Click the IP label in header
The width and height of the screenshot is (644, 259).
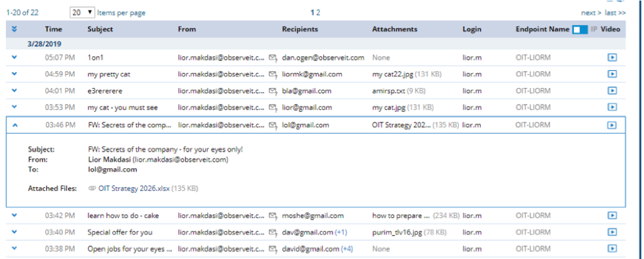(594, 29)
